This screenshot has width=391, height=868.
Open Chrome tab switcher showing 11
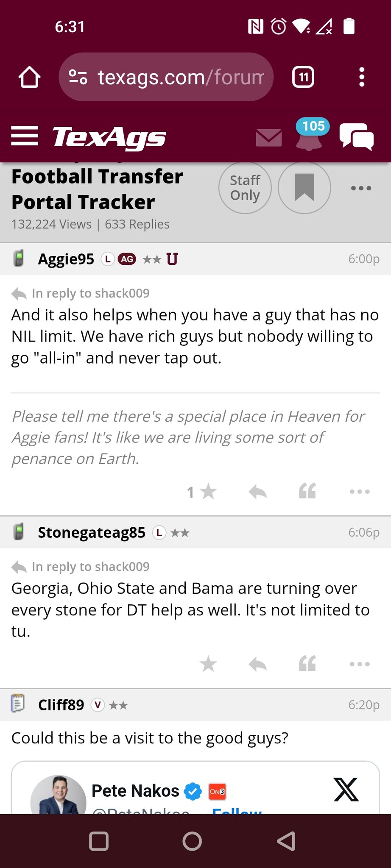pos(303,77)
